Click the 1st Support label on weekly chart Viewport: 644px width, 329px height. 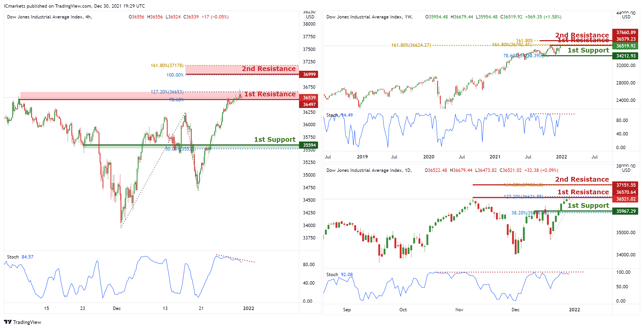click(x=588, y=50)
